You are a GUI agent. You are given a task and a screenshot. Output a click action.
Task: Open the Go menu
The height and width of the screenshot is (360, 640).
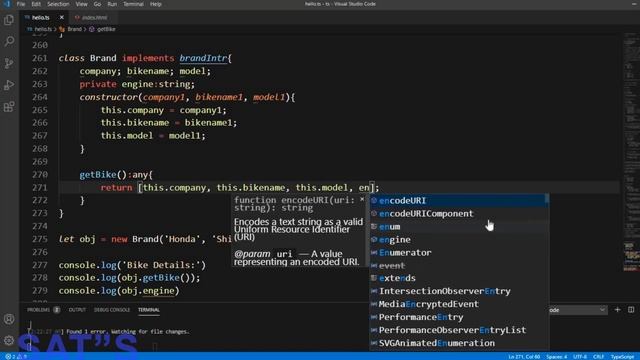97,4
